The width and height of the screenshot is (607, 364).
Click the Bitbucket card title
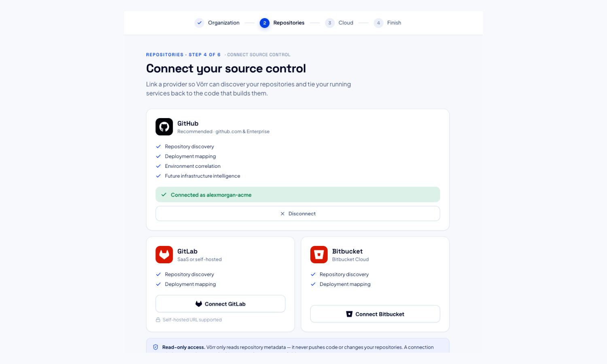click(x=347, y=251)
